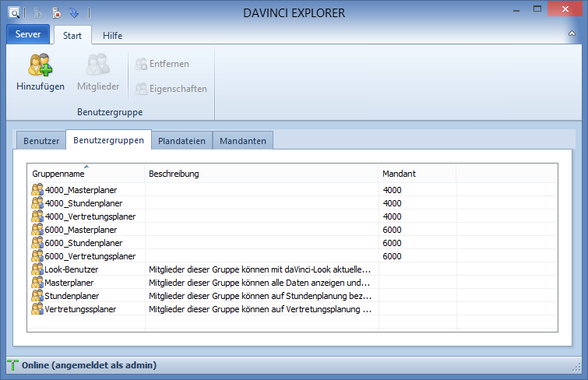Select the Look-Benutzer group icon
The height and width of the screenshot is (380, 588).
pos(37,269)
